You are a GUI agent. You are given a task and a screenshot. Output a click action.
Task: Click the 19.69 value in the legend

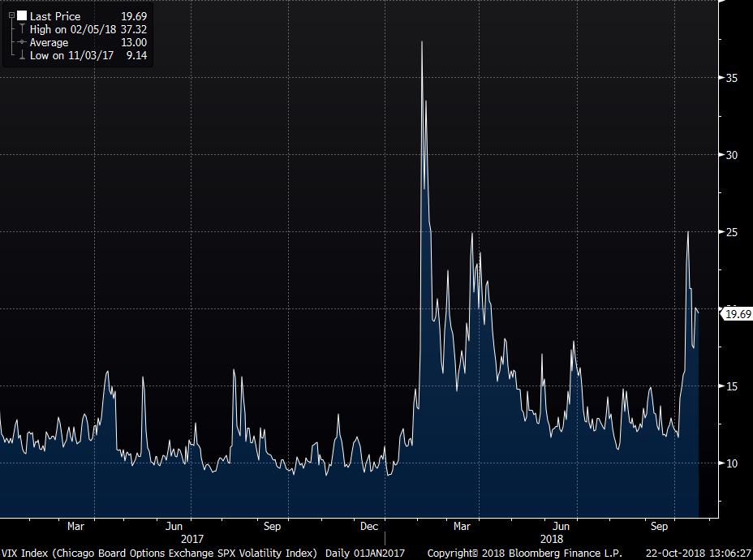click(x=134, y=16)
